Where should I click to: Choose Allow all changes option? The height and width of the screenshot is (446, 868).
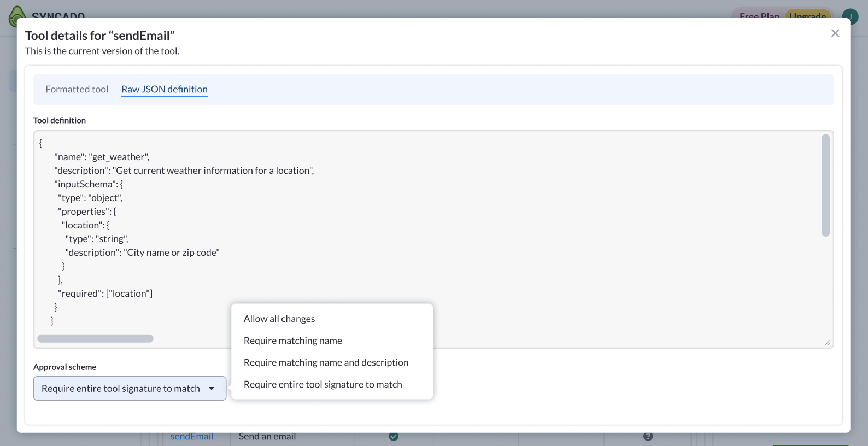[279, 319]
